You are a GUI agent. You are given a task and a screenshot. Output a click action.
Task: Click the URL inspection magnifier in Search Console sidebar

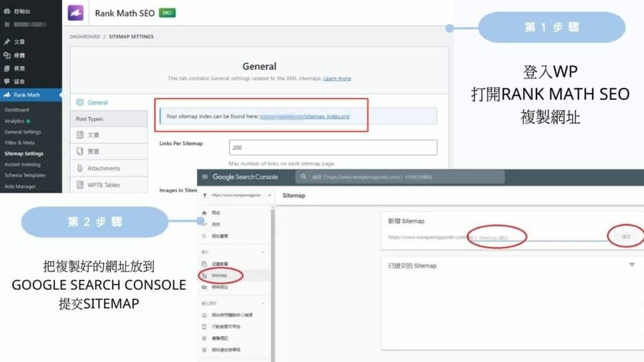pyautogui.click(x=204, y=236)
